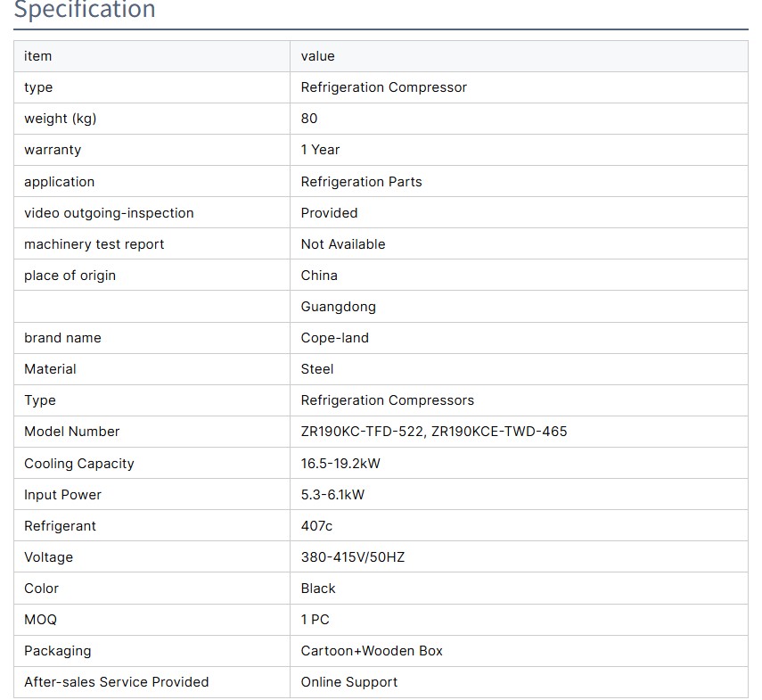Screen dimensions: 762x700
Task: Click the Specification heading
Action: [85, 11]
